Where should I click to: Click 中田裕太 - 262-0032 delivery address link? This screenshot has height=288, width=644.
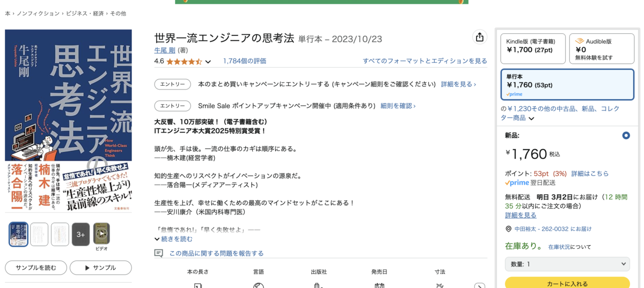553,229
